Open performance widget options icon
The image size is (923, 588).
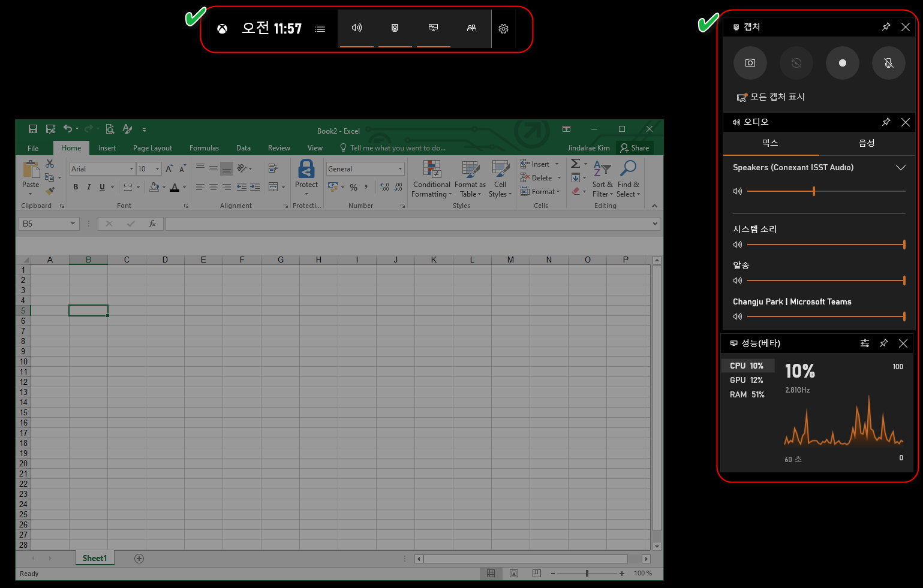coord(865,343)
